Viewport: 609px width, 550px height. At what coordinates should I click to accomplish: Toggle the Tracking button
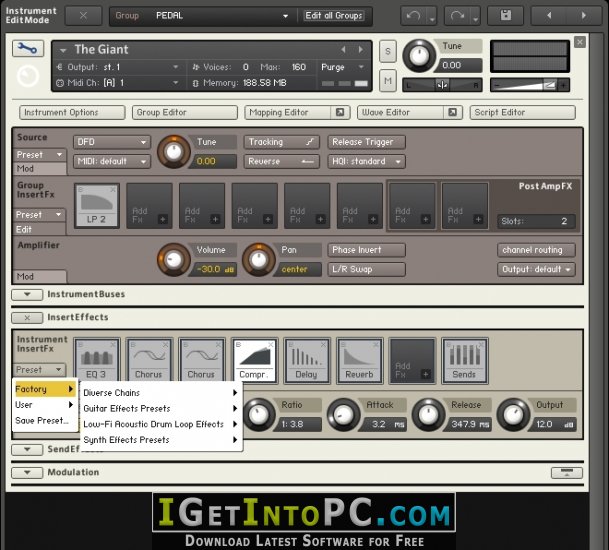[282, 142]
